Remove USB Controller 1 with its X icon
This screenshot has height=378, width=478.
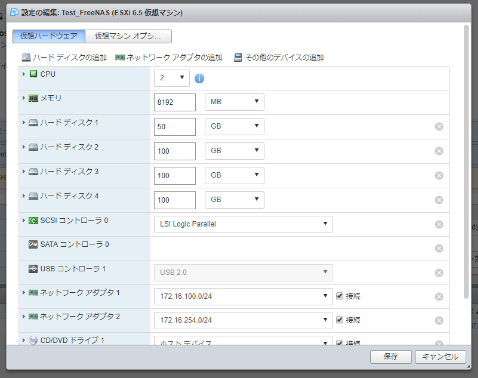(x=439, y=273)
